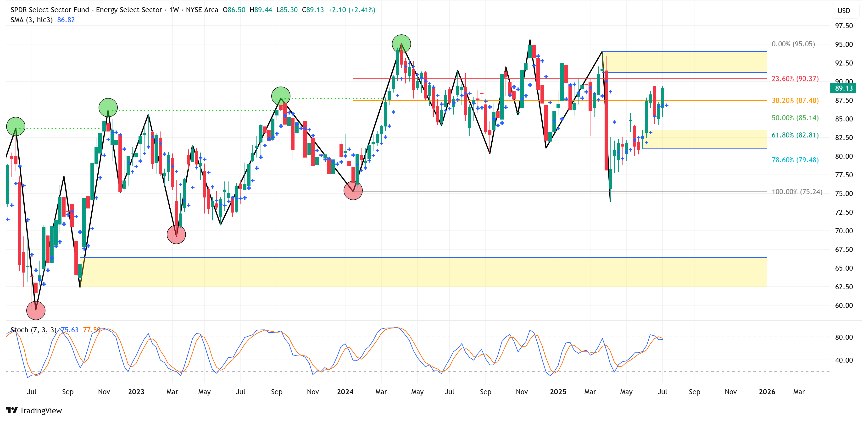Select the large yellow support zone rectangle
Viewport: 868px width, 421px height.
click(x=423, y=272)
